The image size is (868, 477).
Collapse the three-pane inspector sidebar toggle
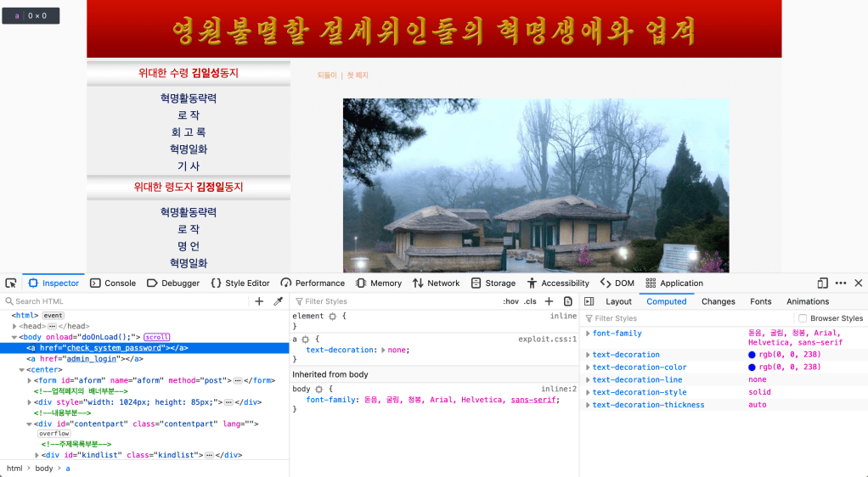589,301
